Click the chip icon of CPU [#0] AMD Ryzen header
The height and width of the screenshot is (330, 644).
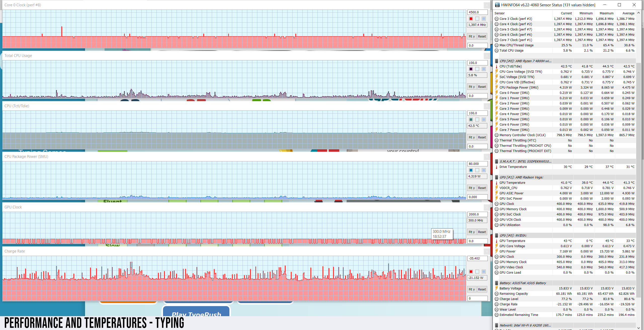(x=497, y=61)
